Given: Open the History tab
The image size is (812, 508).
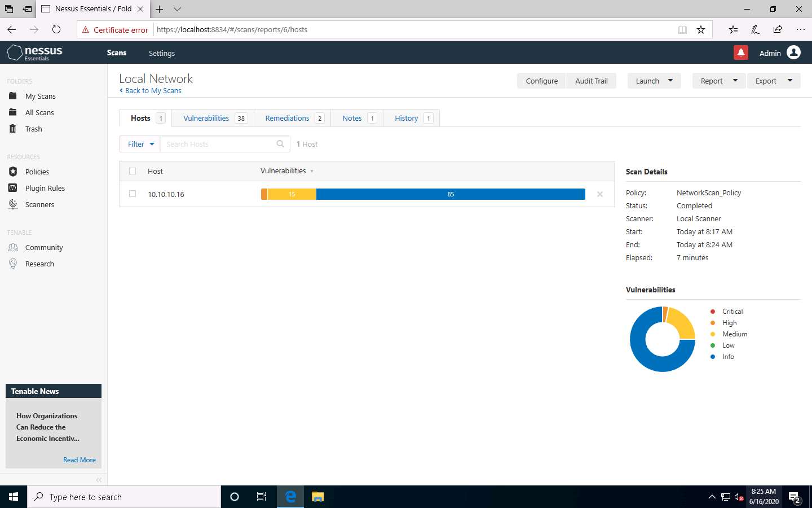Looking at the screenshot, I should 412,118.
